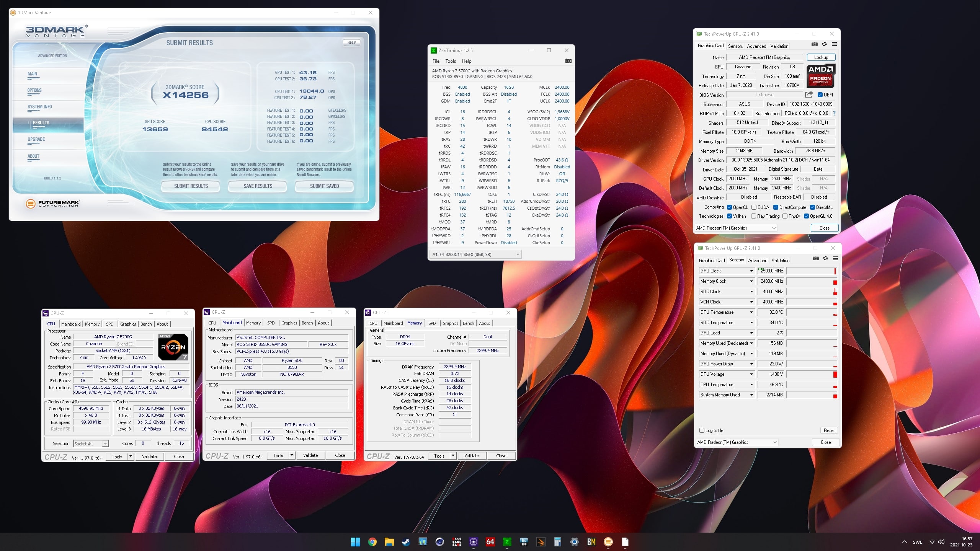
Task: Click the GPU Name field AMD Radeon(TM) Graphics
Action: 764,57
